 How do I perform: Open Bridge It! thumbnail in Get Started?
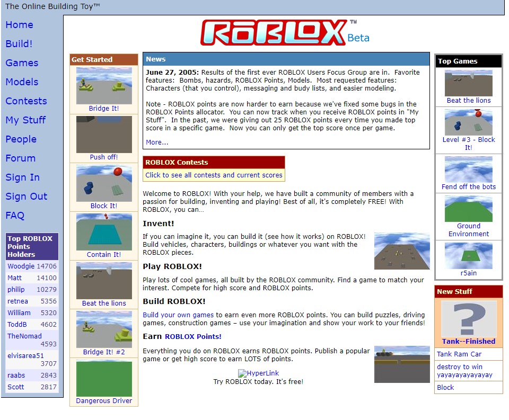coord(104,86)
